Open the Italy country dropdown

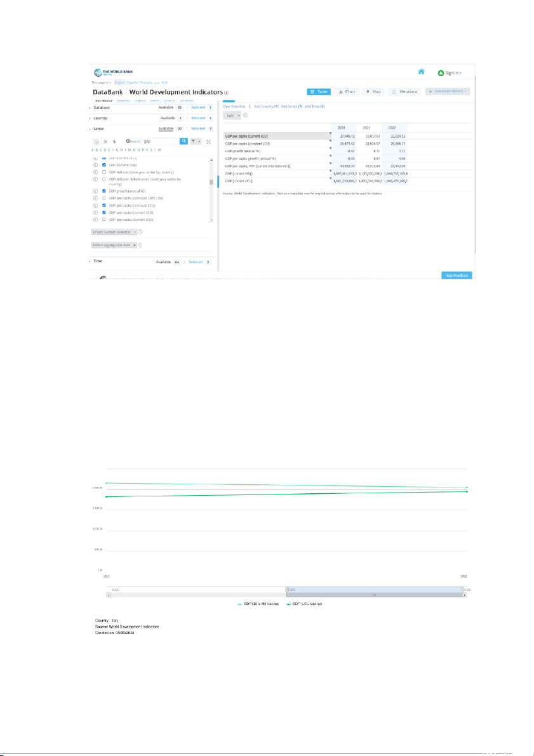click(232, 116)
